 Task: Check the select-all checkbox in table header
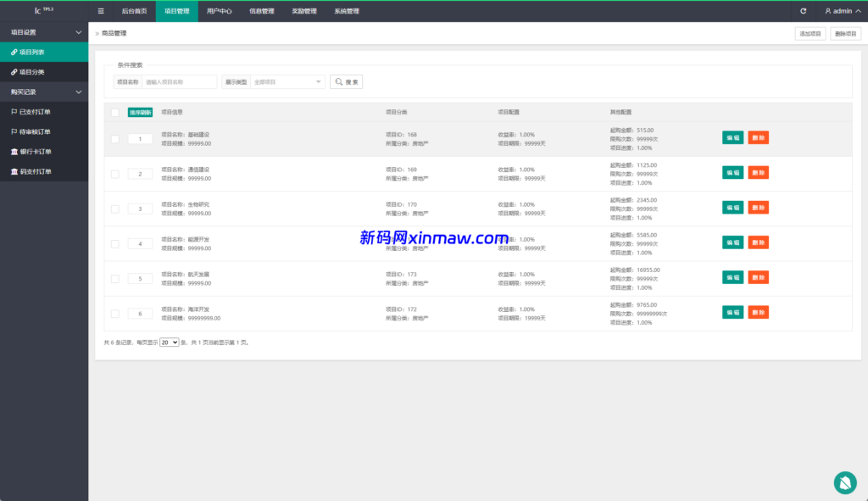click(x=114, y=113)
